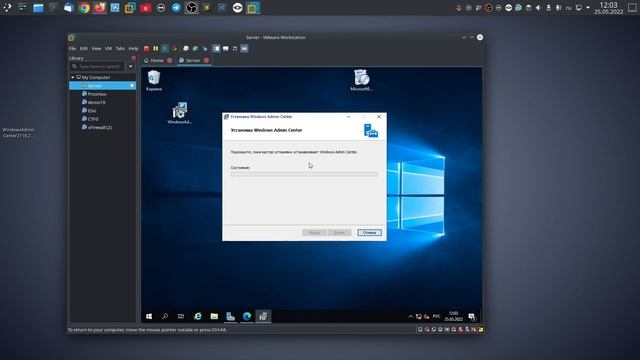
Task: Click the installer progress bar under Состояние
Action: [x=304, y=174]
